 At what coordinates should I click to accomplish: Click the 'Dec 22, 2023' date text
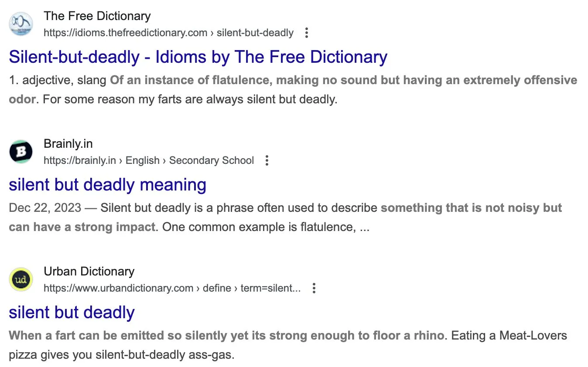point(44,207)
